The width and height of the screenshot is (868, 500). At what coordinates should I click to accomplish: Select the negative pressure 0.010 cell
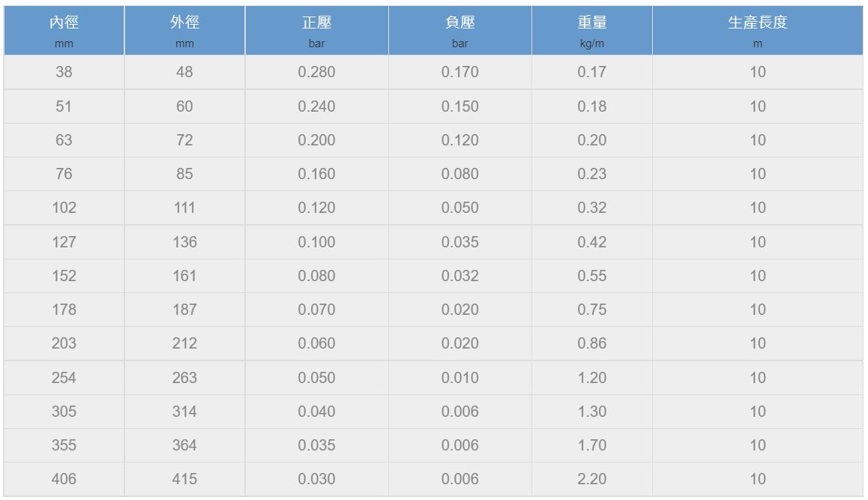tap(459, 378)
